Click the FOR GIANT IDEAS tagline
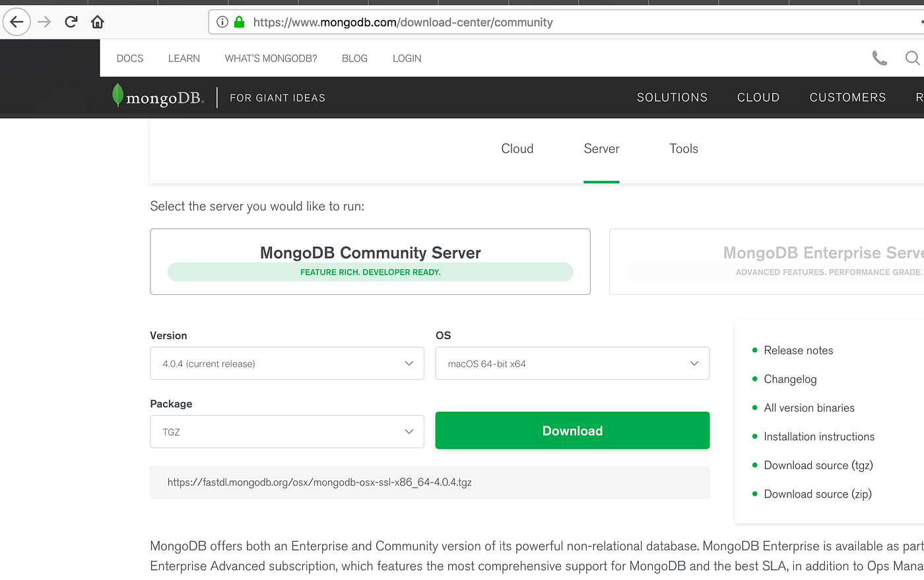The image size is (924, 580). tap(277, 98)
